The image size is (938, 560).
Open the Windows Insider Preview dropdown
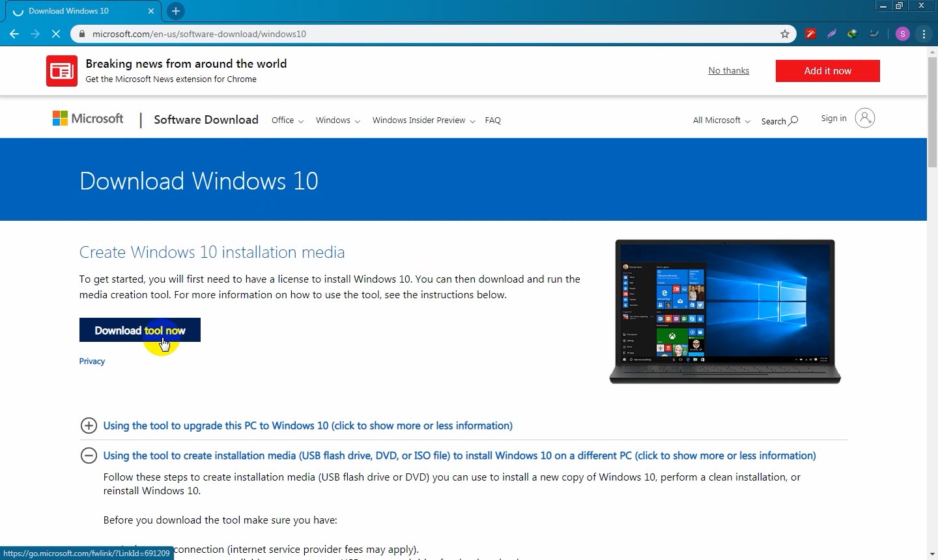pos(423,120)
